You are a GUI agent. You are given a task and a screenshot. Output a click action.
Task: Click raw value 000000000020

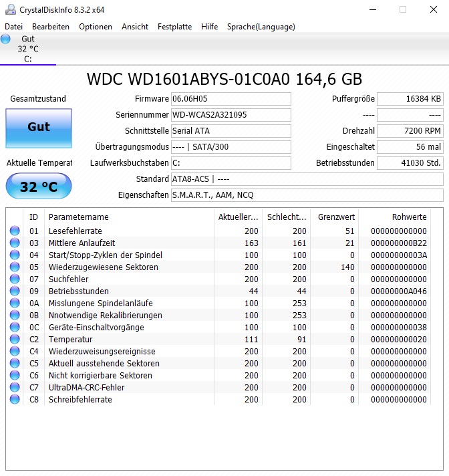pyautogui.click(x=399, y=340)
